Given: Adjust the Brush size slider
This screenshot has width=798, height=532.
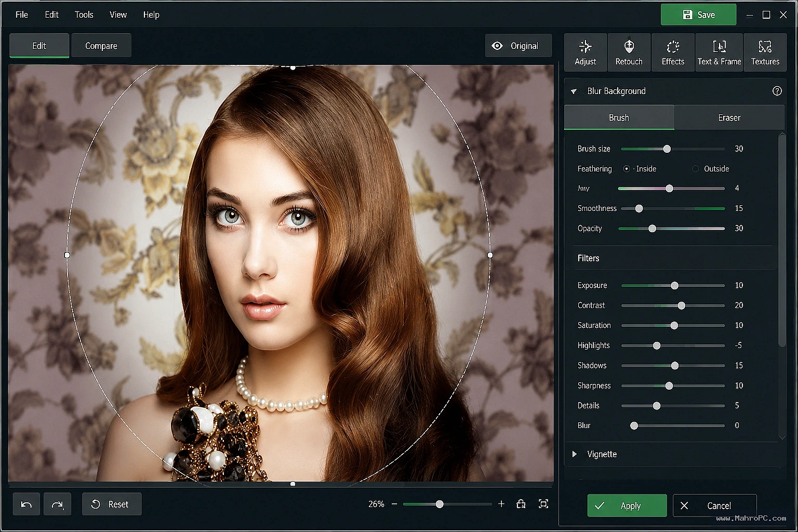Looking at the screenshot, I should tap(672, 149).
